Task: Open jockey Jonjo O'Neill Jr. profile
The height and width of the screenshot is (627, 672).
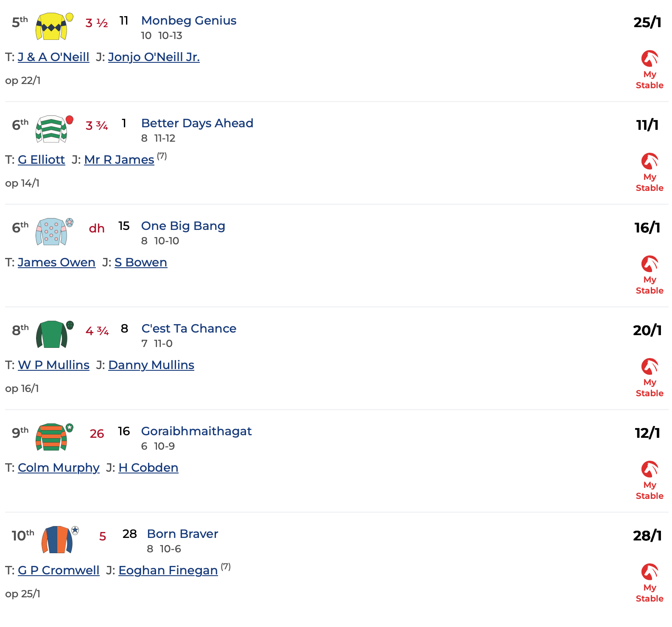Action: (154, 57)
